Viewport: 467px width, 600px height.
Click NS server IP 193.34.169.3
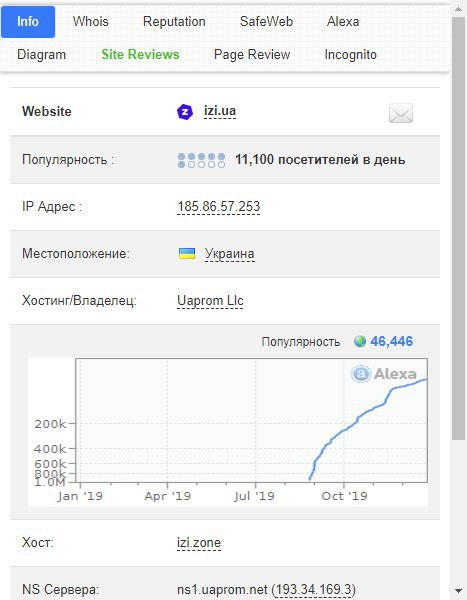[314, 589]
